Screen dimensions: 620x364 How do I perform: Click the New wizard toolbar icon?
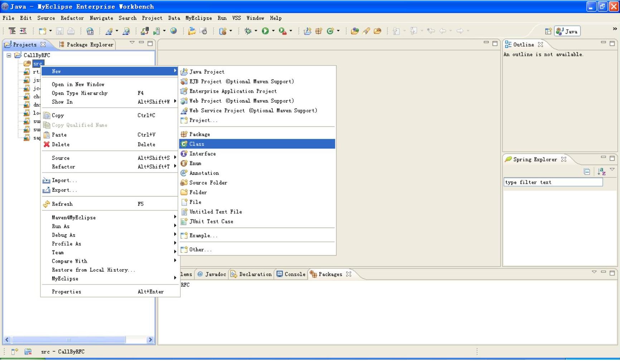pyautogui.click(x=42, y=31)
